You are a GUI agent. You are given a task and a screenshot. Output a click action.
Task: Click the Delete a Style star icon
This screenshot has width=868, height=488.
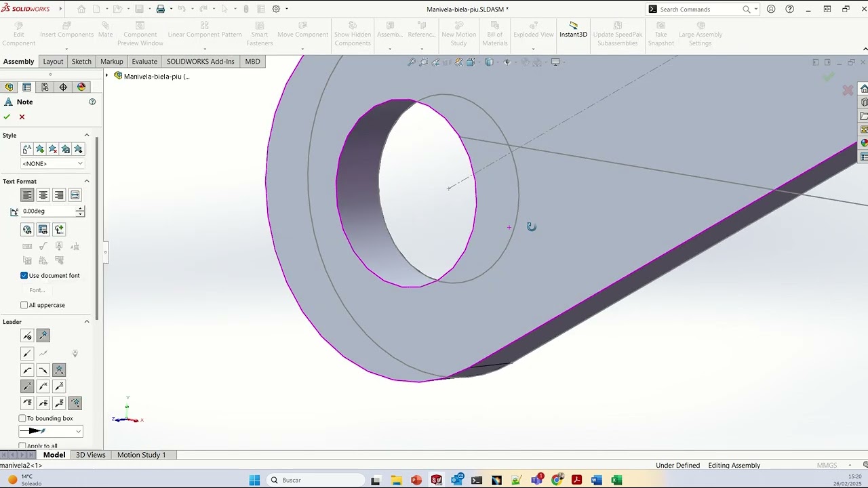pyautogui.click(x=53, y=149)
